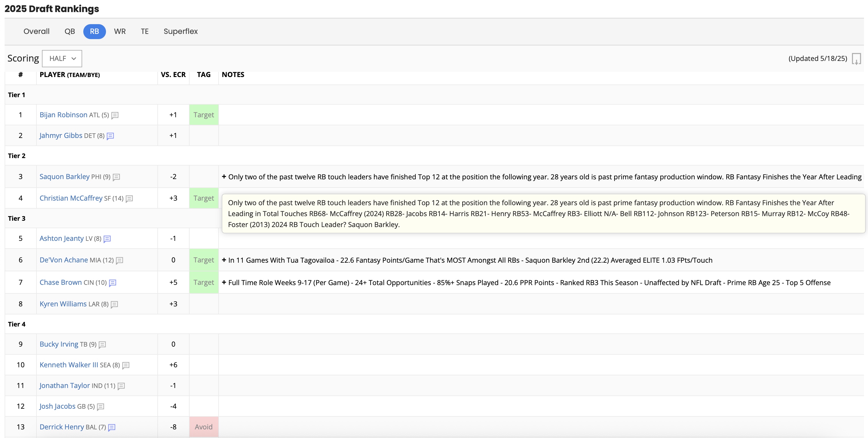Open note icon next to Derrick Henry

(x=111, y=427)
